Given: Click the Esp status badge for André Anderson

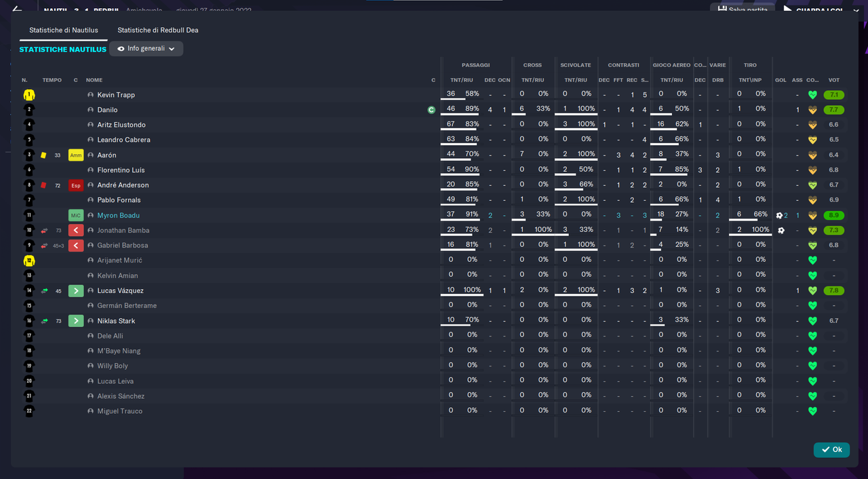Looking at the screenshot, I should coord(76,185).
